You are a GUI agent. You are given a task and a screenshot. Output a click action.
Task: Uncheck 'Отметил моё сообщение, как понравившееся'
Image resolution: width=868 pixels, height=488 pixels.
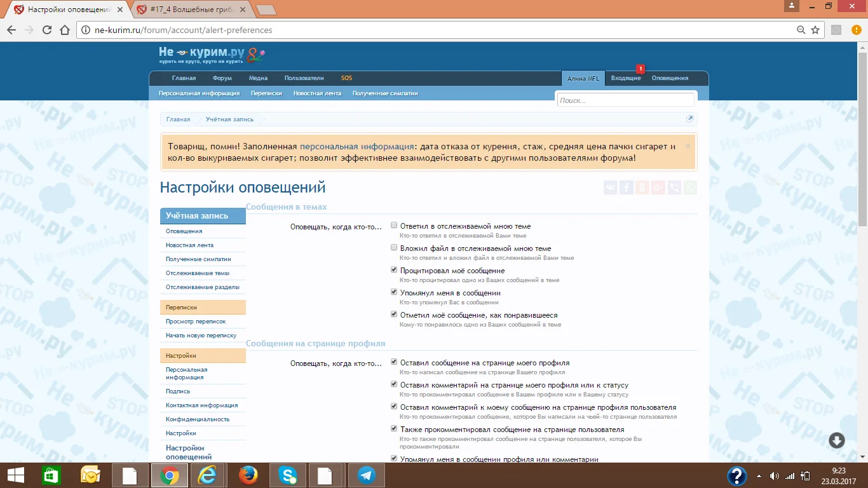pyautogui.click(x=394, y=315)
